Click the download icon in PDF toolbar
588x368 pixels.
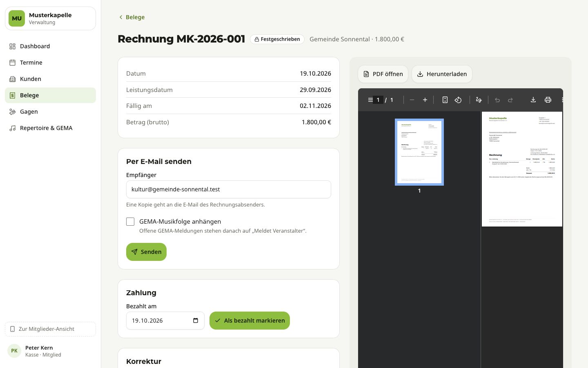[x=533, y=100]
